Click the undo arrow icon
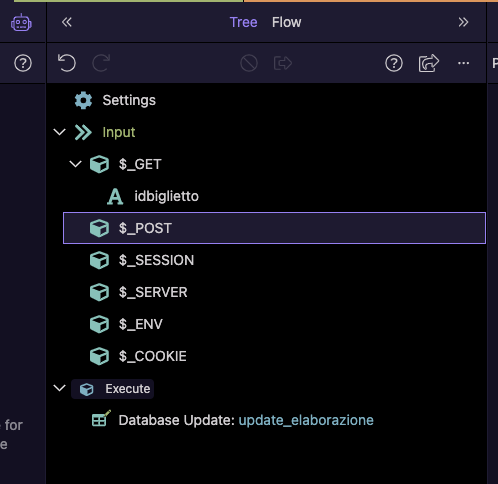498x484 pixels. coord(67,63)
